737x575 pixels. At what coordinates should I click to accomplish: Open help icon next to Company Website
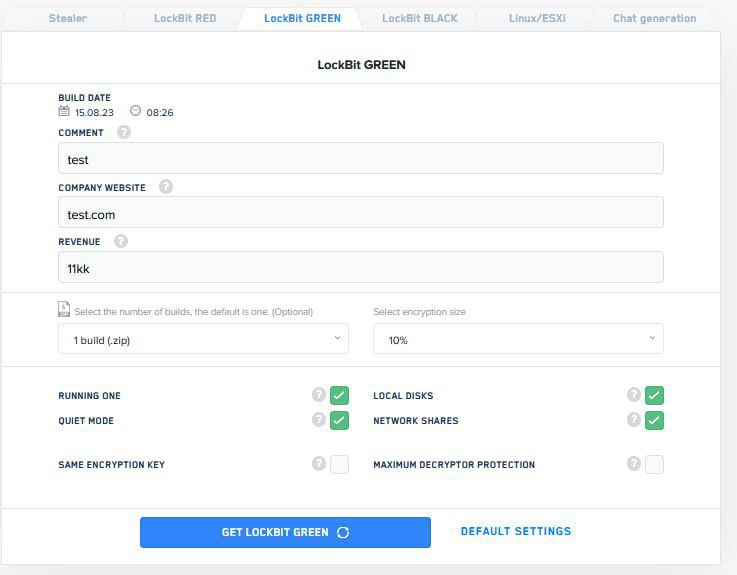coord(165,187)
